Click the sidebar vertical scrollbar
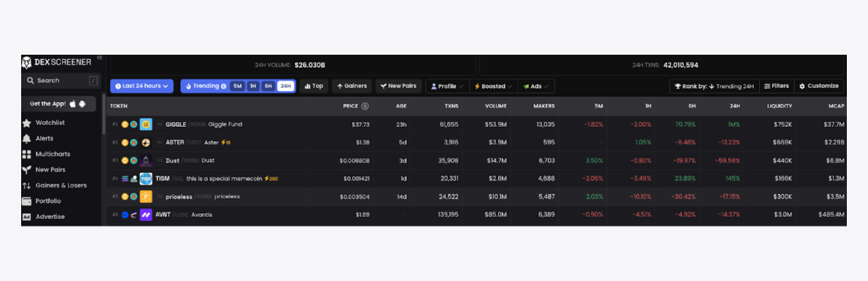This screenshot has width=868, height=281. point(104,114)
